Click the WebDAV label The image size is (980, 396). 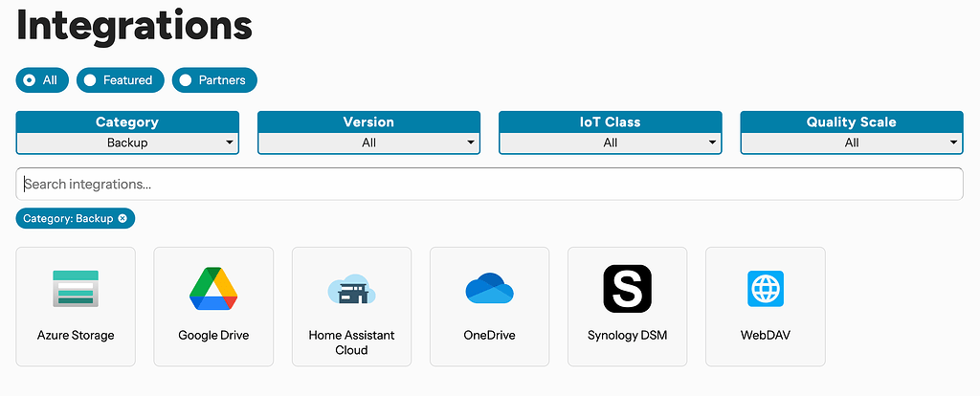[766, 336]
